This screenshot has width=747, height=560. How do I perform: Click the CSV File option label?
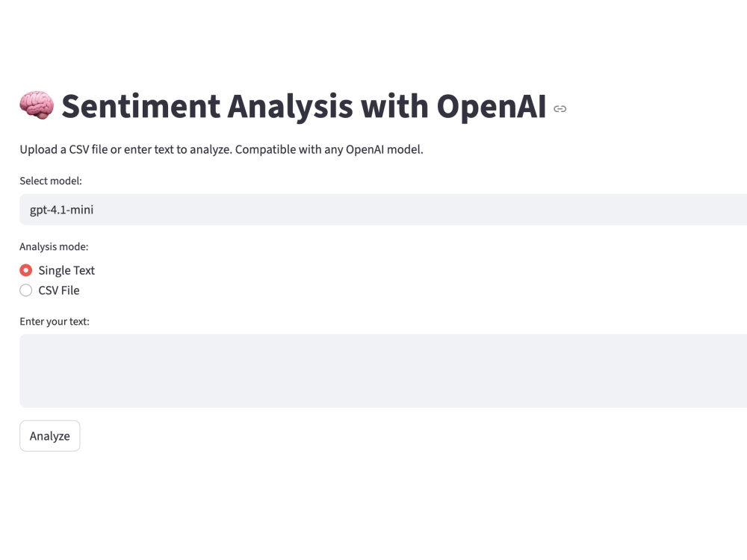[59, 290]
